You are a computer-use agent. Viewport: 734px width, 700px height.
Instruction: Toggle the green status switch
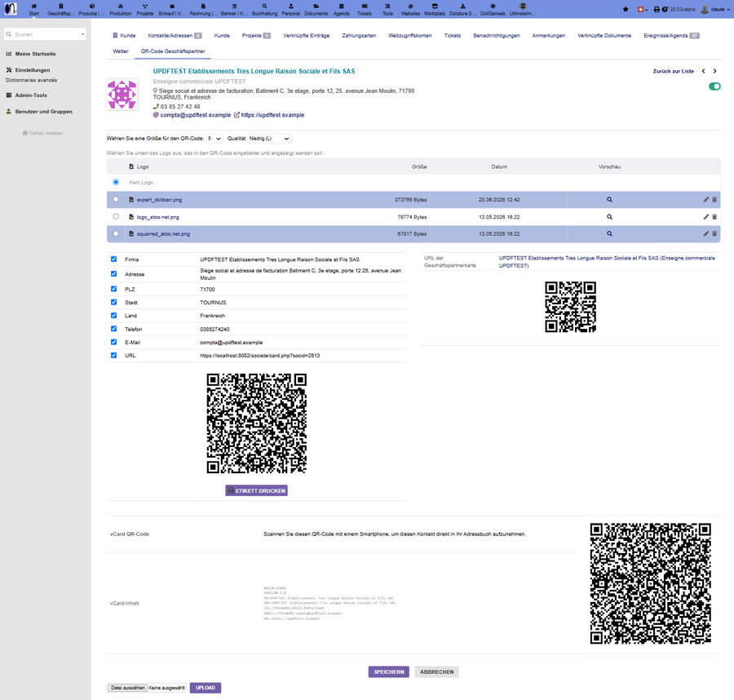[x=714, y=86]
